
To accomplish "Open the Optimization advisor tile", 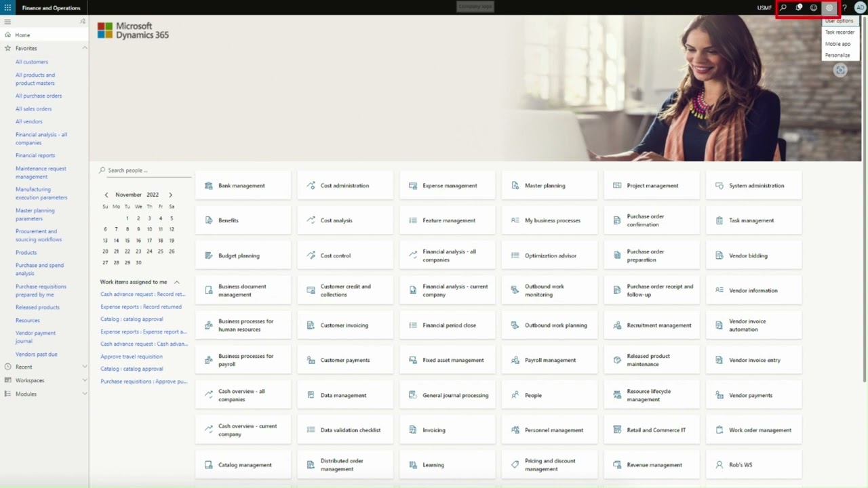I will point(549,256).
